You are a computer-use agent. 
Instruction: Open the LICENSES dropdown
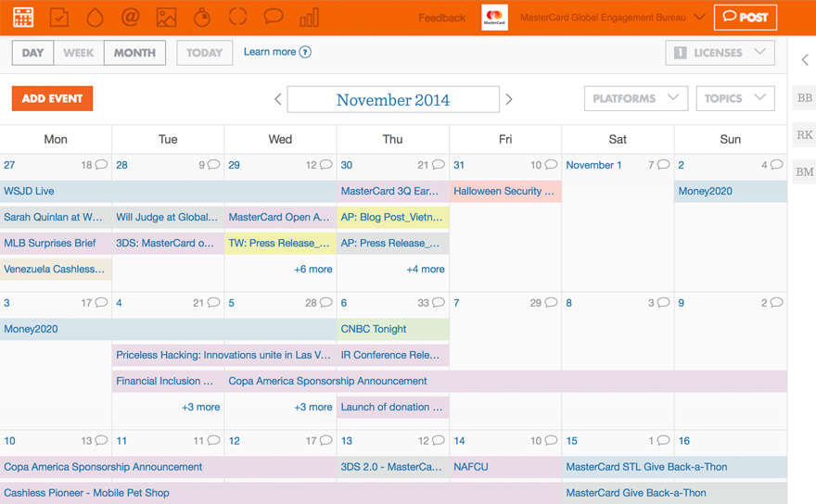(720, 53)
